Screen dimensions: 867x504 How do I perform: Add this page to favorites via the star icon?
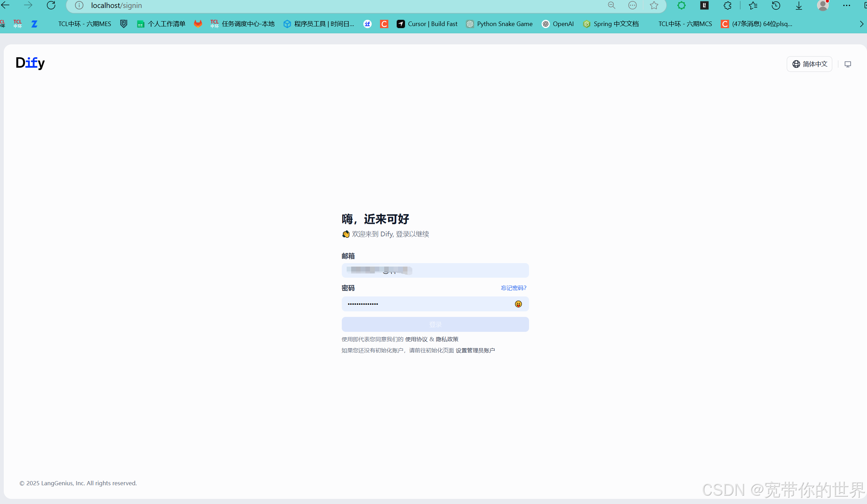[654, 5]
